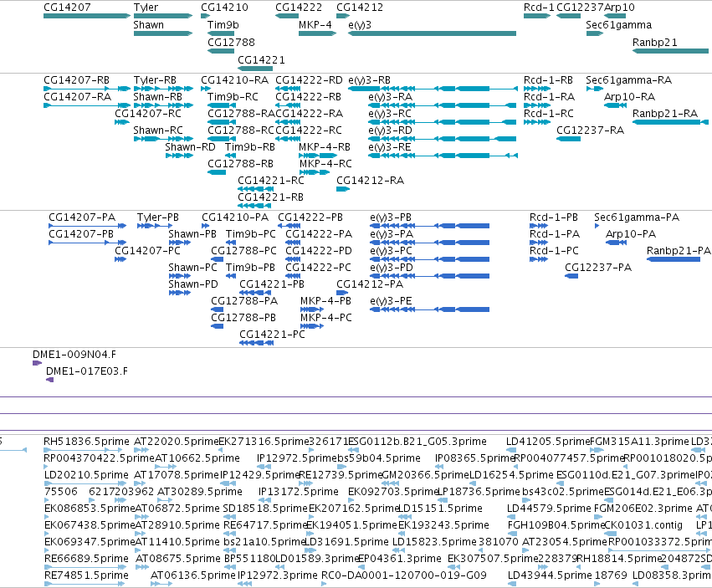Click the CG12237-PA protein label

[x=598, y=268]
